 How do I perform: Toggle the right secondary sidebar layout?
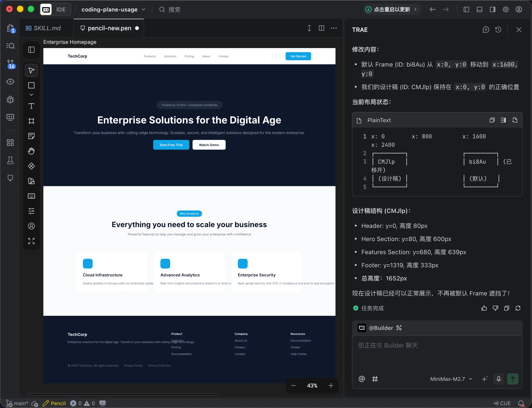tap(492, 9)
